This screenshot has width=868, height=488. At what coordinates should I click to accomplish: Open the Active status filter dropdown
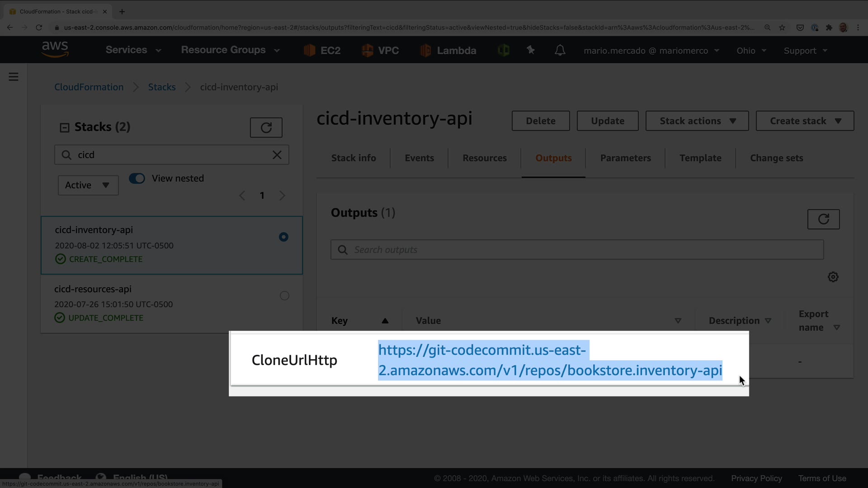[x=88, y=185]
